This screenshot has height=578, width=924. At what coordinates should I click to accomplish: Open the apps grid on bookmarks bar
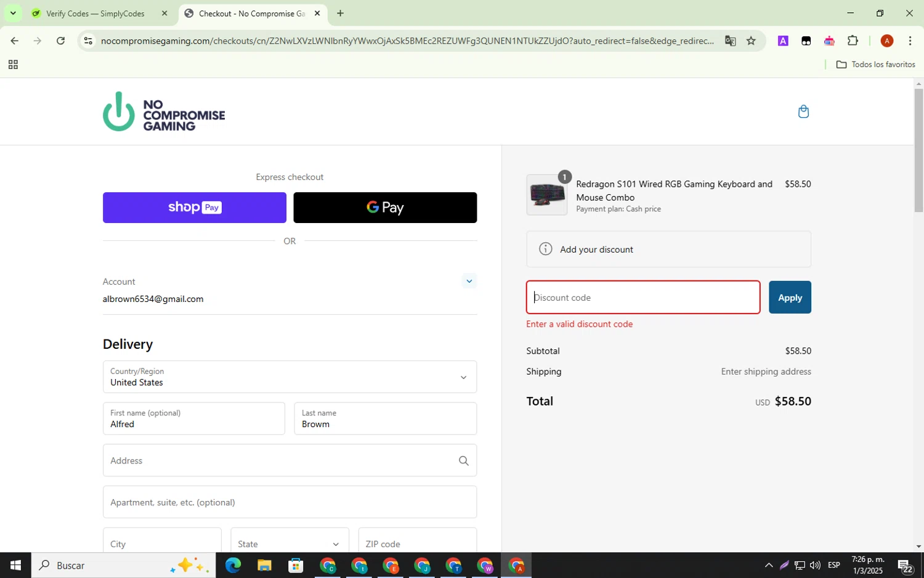click(x=13, y=65)
